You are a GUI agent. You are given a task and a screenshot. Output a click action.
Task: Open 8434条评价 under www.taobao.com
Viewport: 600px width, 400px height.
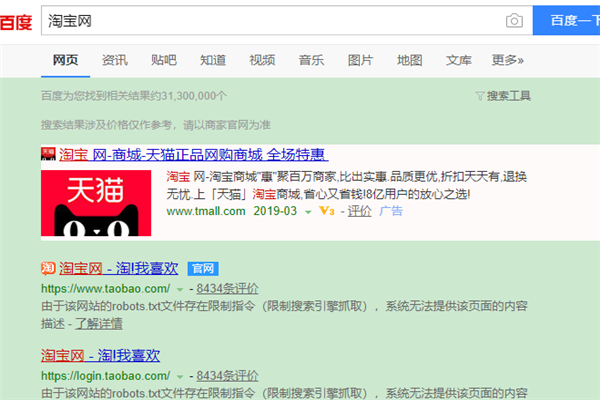(x=227, y=289)
